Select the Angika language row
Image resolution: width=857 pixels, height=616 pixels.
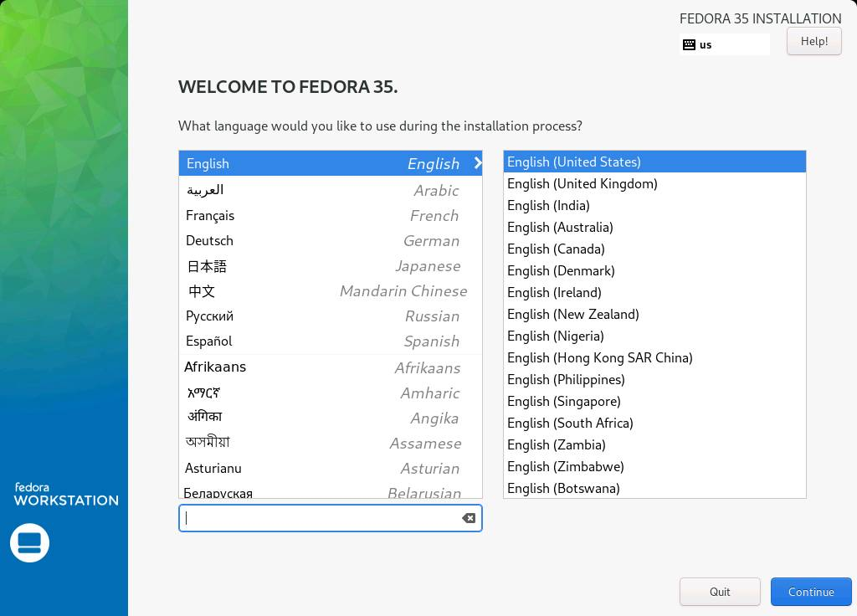pos(330,418)
